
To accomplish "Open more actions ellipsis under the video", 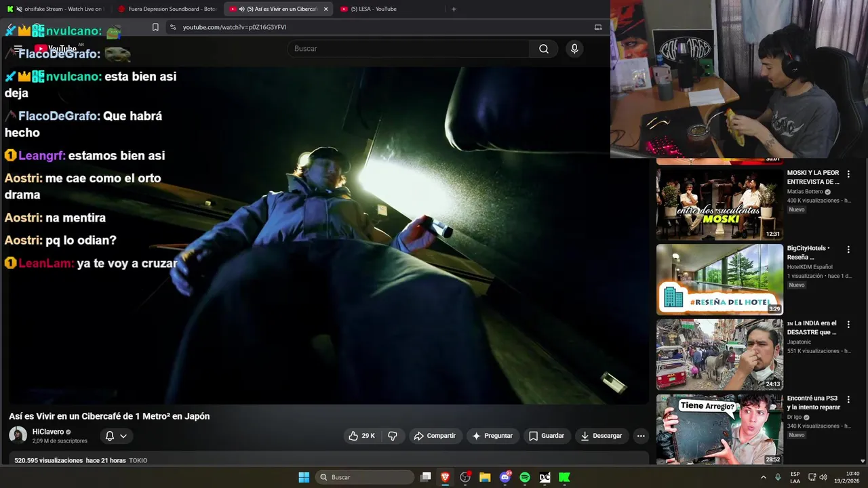I will (641, 436).
